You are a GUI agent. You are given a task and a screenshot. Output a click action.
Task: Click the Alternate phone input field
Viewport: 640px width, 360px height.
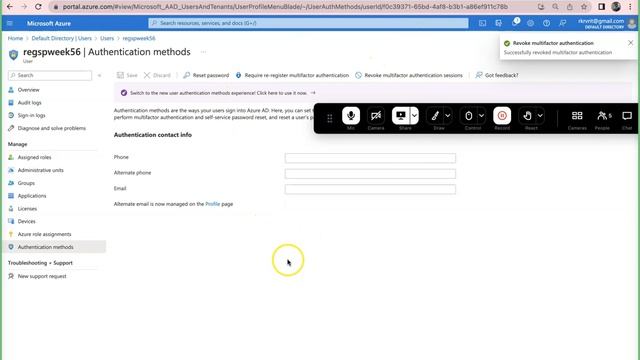(370, 174)
